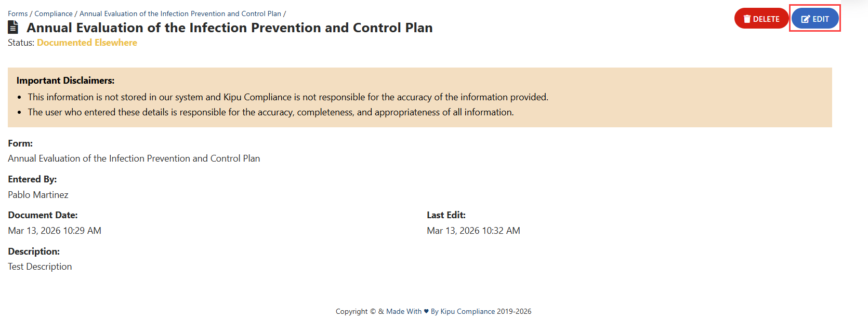
Task: Select the first disclaimer about Kipu Compliance accuracy
Action: pos(288,97)
